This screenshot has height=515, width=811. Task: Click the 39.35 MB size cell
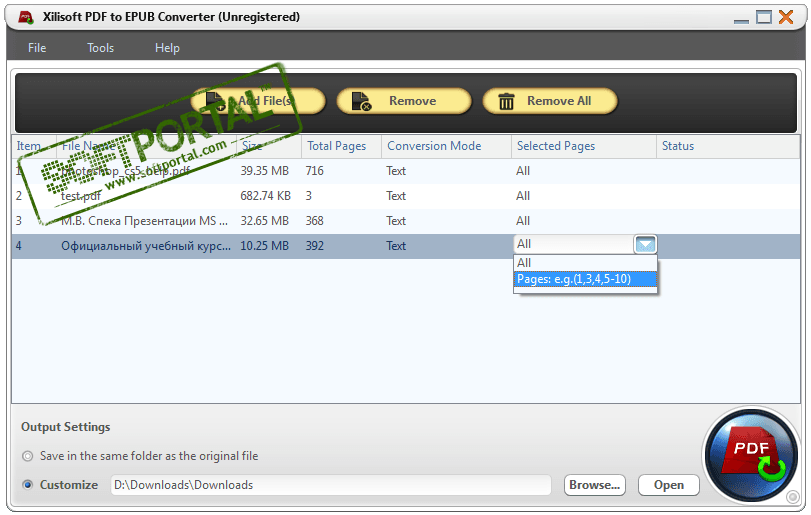265,171
